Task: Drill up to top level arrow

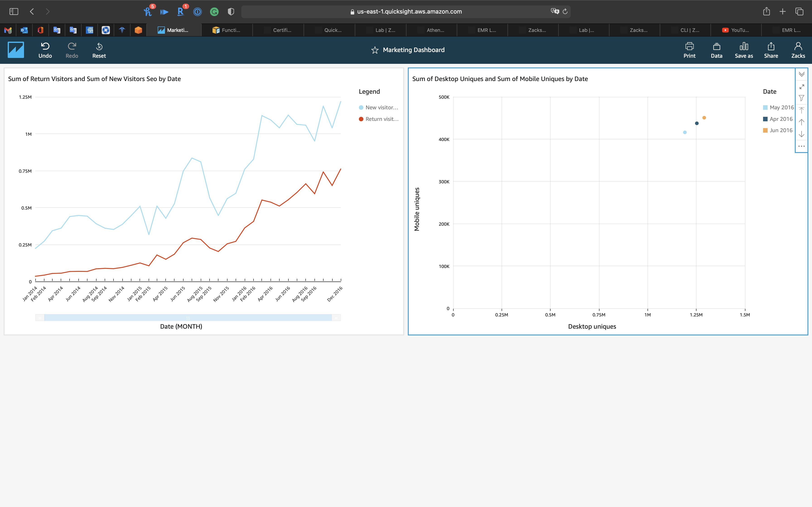Action: click(802, 110)
